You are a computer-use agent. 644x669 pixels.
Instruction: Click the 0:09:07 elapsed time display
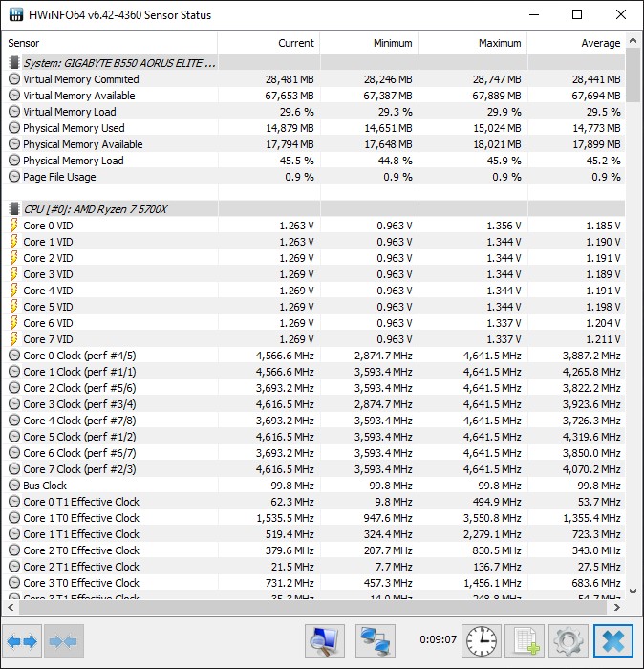(438, 639)
